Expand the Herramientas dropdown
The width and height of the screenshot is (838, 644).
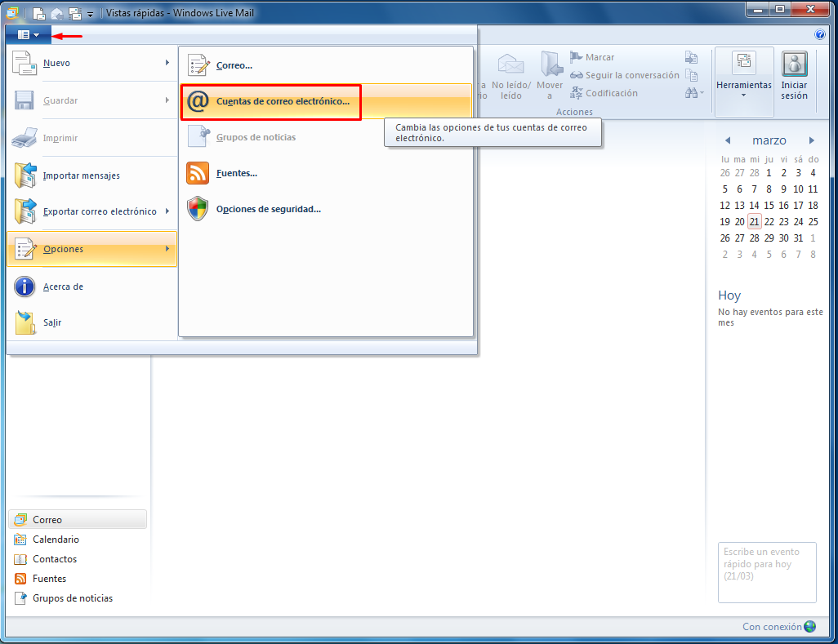click(744, 81)
